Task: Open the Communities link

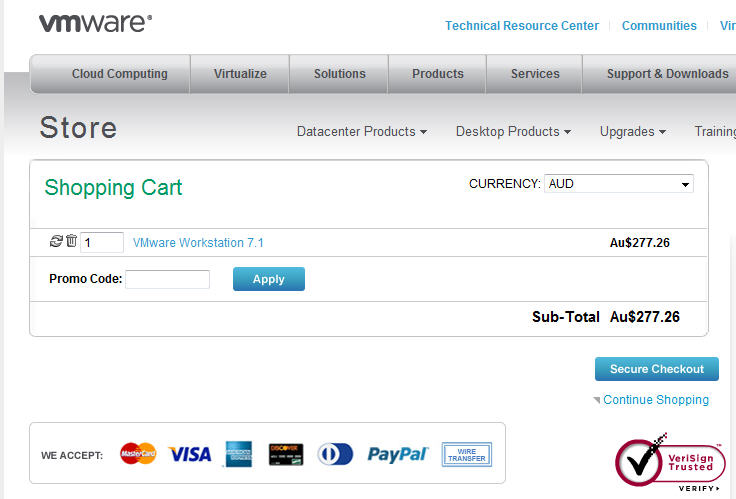Action: coord(659,25)
